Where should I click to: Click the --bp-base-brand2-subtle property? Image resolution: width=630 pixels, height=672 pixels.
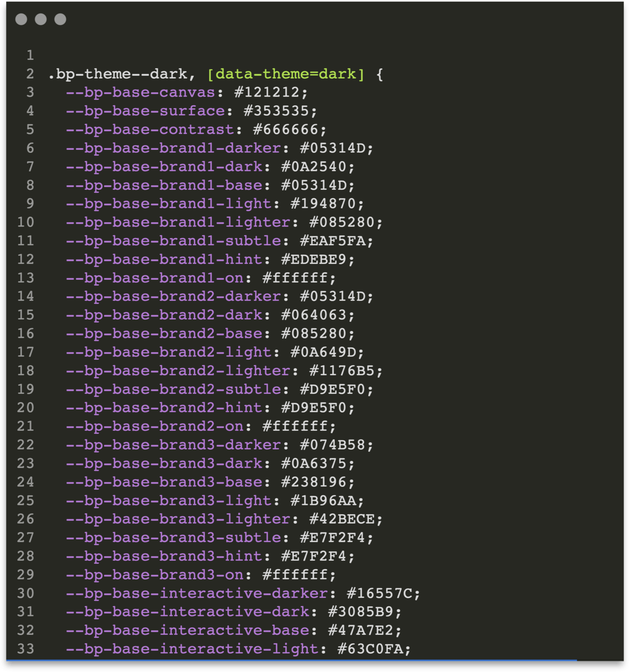[x=173, y=389]
